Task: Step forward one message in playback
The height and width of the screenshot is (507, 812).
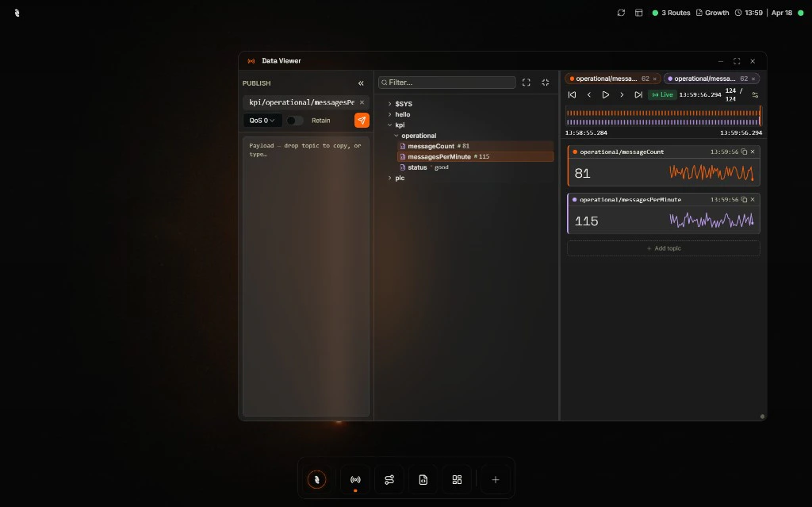Action: pyautogui.click(x=622, y=95)
